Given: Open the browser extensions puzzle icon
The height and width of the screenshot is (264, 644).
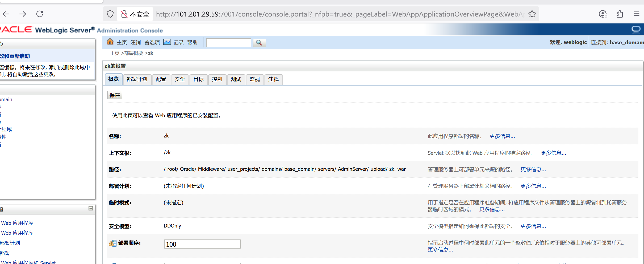Looking at the screenshot, I should click(x=620, y=14).
